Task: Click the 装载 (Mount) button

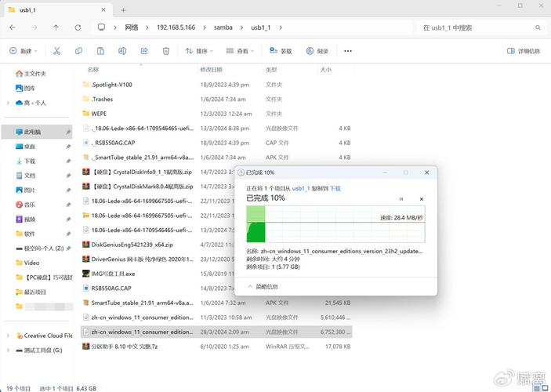Action: [x=281, y=51]
